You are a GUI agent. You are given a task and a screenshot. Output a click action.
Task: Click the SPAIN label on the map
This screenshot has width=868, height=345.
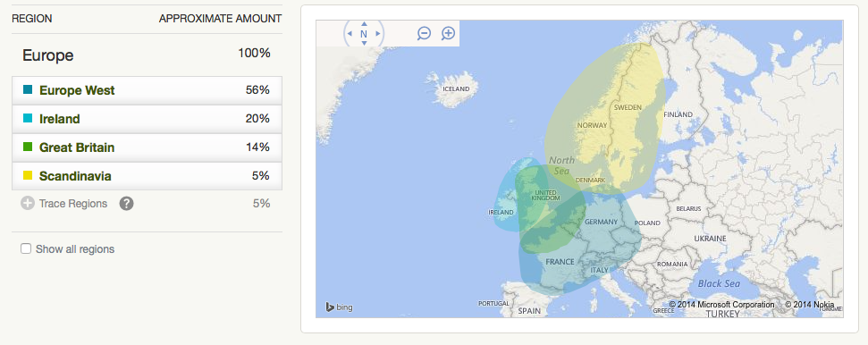pos(529,311)
